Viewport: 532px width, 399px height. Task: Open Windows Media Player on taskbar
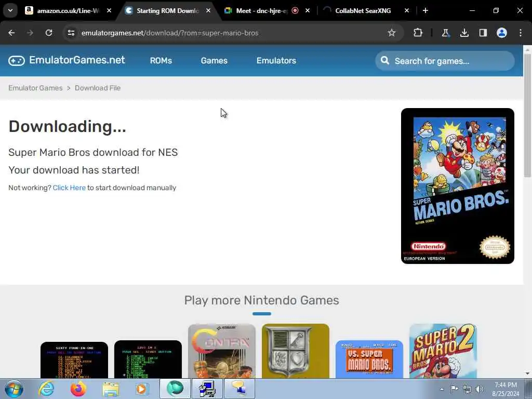pos(142,389)
